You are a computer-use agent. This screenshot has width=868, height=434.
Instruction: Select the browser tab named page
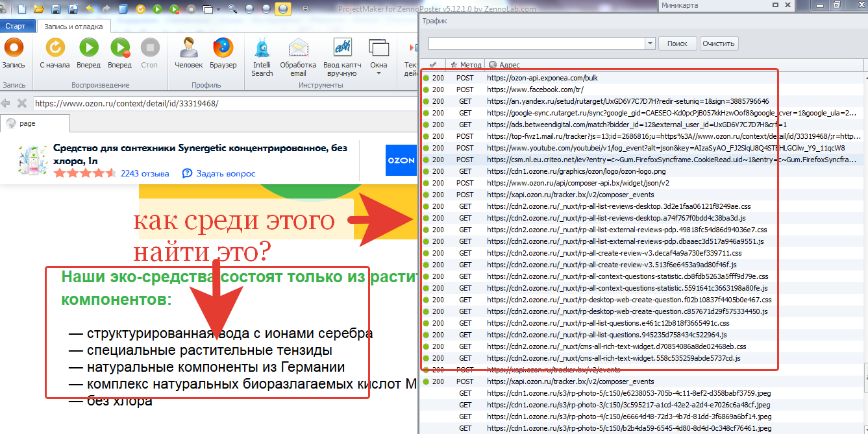pos(36,123)
